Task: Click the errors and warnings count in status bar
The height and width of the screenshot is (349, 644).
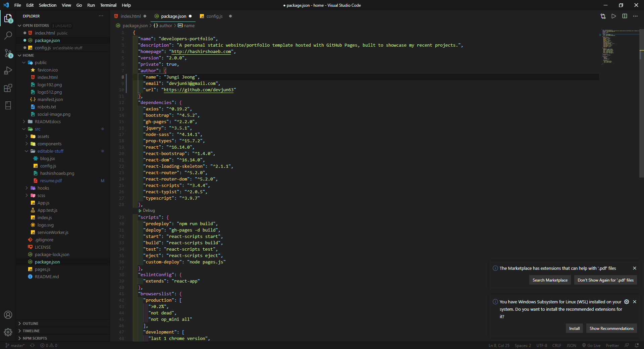Action: 49,345
